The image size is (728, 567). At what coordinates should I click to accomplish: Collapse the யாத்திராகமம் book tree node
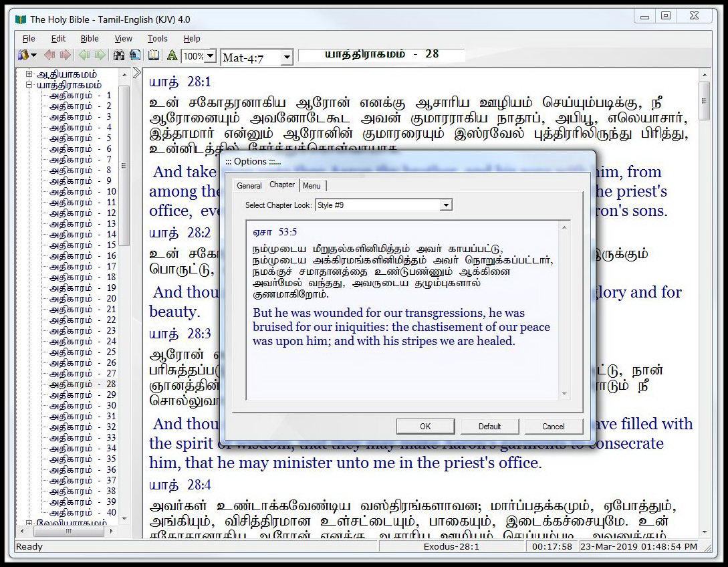pos(29,85)
